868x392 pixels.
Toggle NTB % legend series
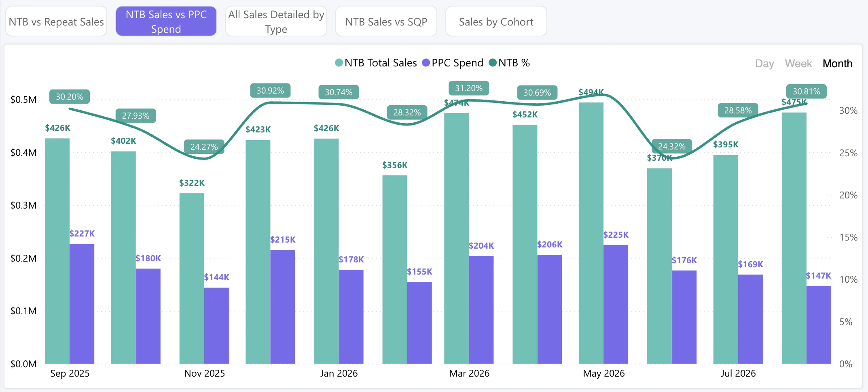(509, 63)
